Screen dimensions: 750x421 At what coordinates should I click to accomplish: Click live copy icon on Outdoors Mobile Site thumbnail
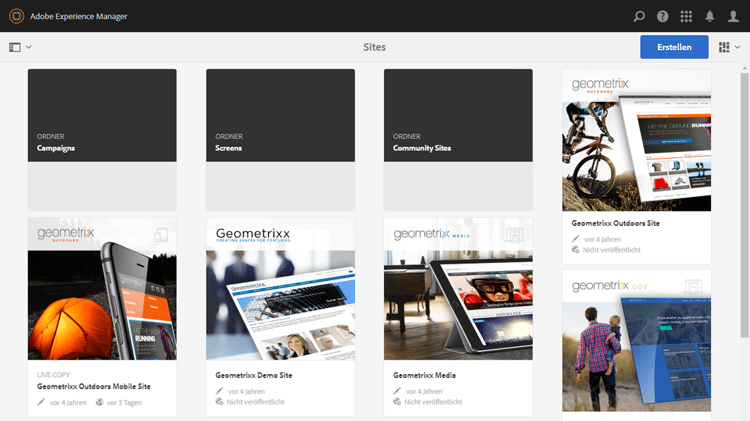click(161, 234)
